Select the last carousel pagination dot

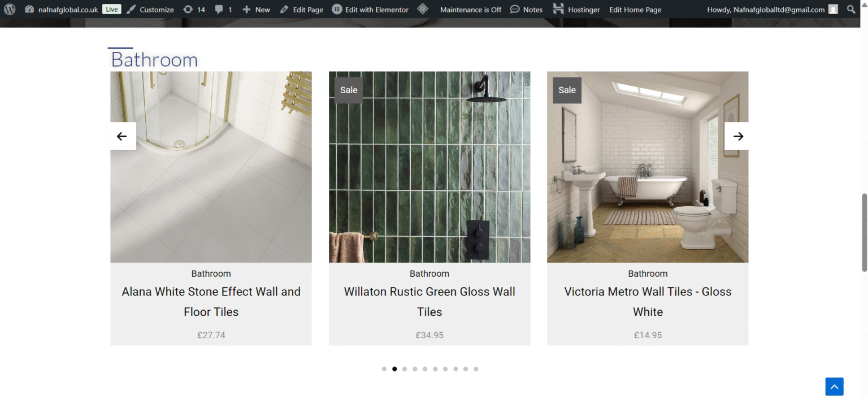click(x=476, y=369)
